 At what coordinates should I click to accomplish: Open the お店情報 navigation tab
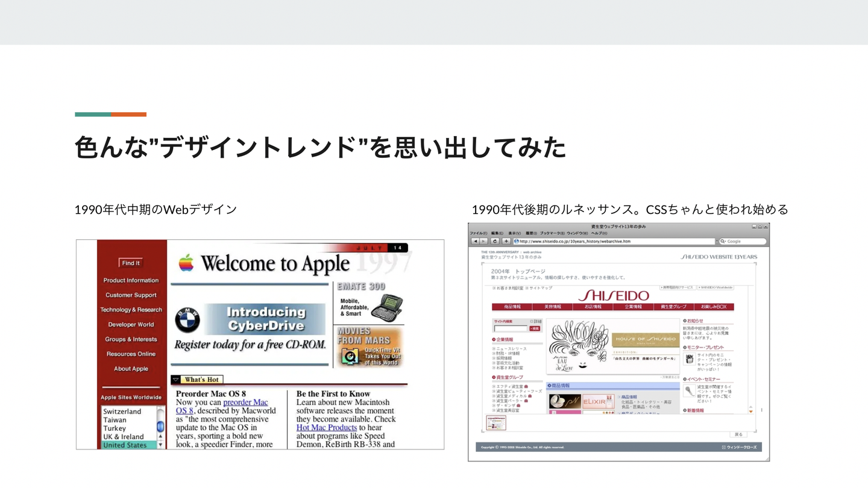point(593,307)
